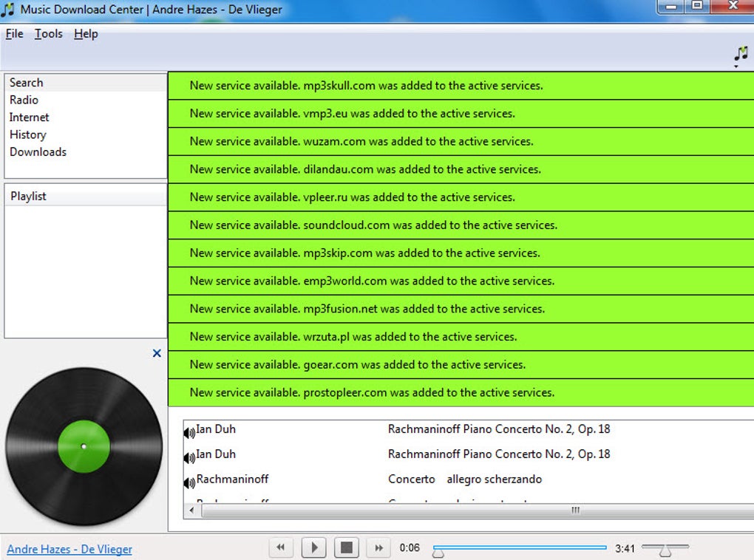
Task: Stop the current playback
Action: pos(347,547)
